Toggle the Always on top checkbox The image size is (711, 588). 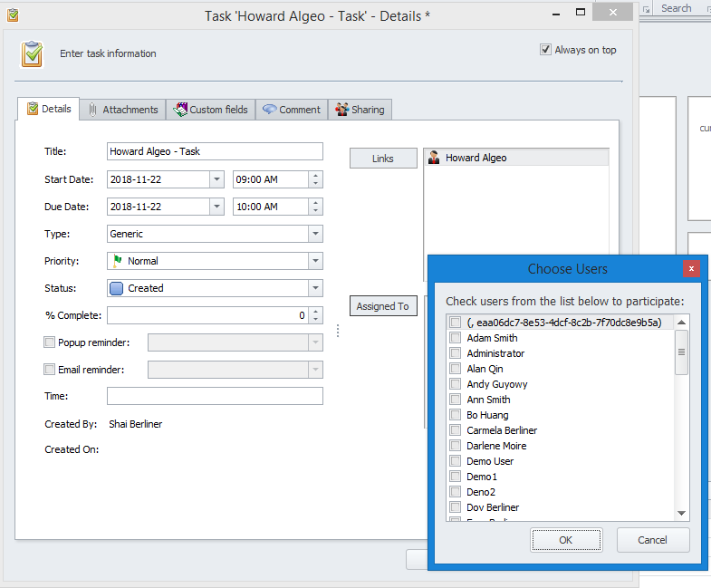point(545,50)
